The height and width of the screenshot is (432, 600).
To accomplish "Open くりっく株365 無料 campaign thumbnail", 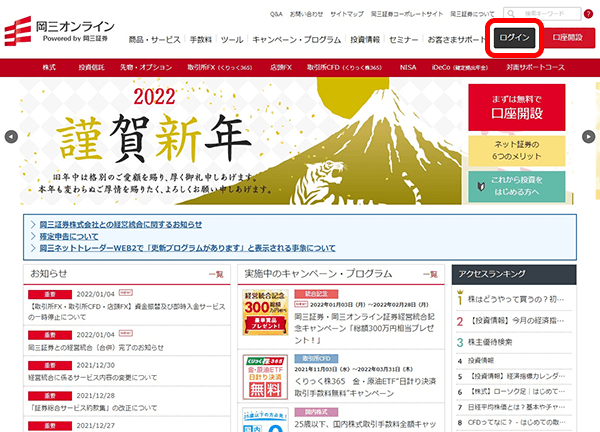I will (265, 377).
